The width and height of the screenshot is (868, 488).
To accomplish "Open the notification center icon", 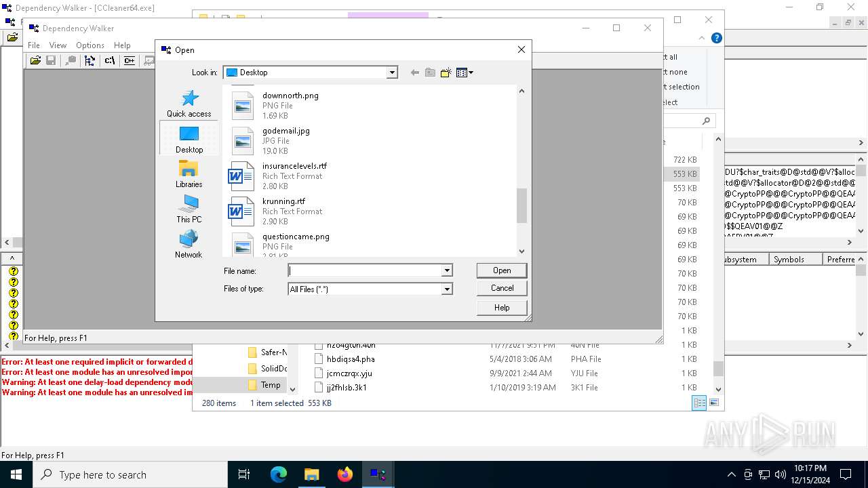I will tap(846, 474).
